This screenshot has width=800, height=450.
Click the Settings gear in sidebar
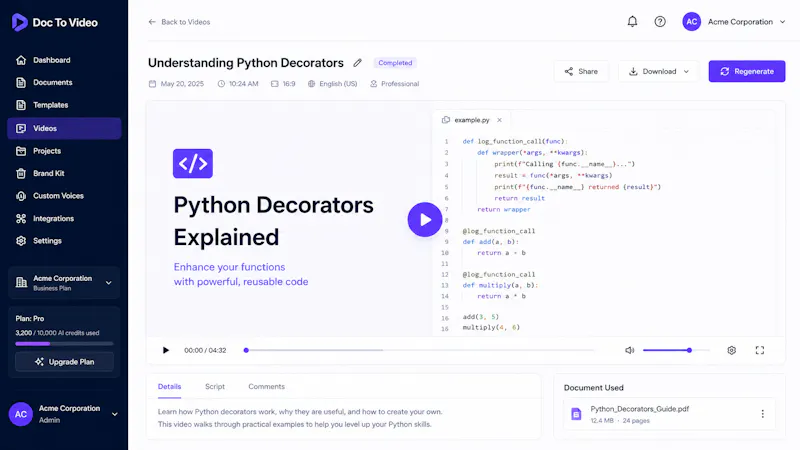click(x=21, y=241)
